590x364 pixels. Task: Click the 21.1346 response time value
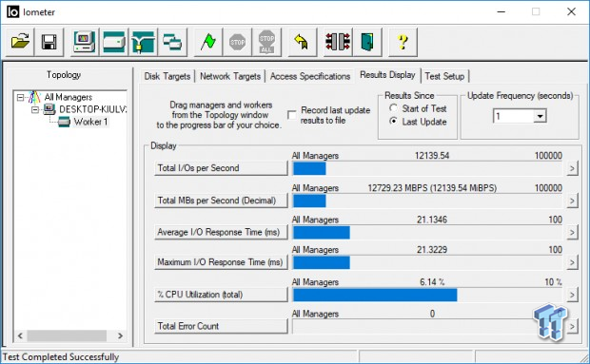tap(432, 220)
